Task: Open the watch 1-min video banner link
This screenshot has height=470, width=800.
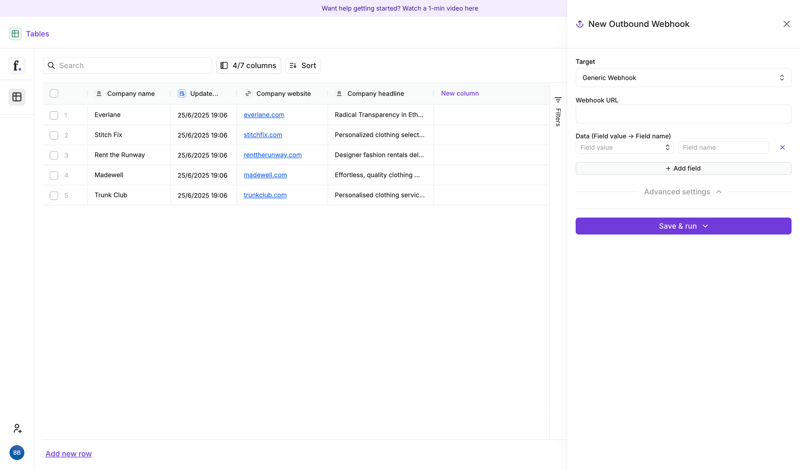Action: [399, 8]
